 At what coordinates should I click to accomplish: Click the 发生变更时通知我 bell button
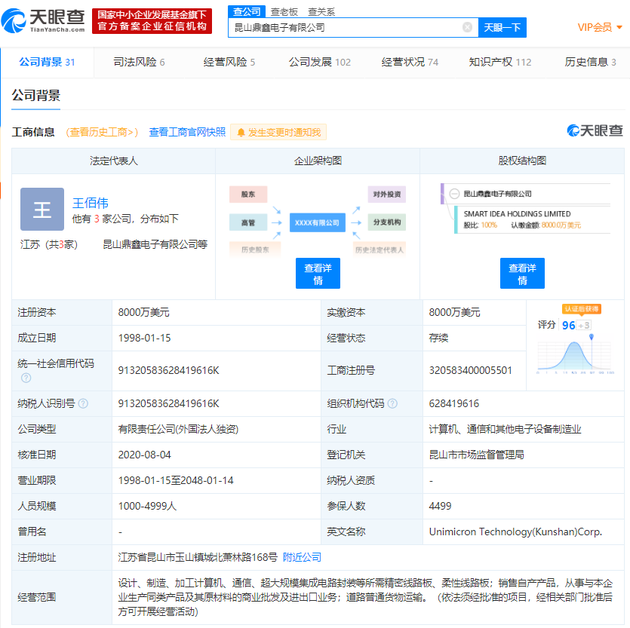(279, 132)
